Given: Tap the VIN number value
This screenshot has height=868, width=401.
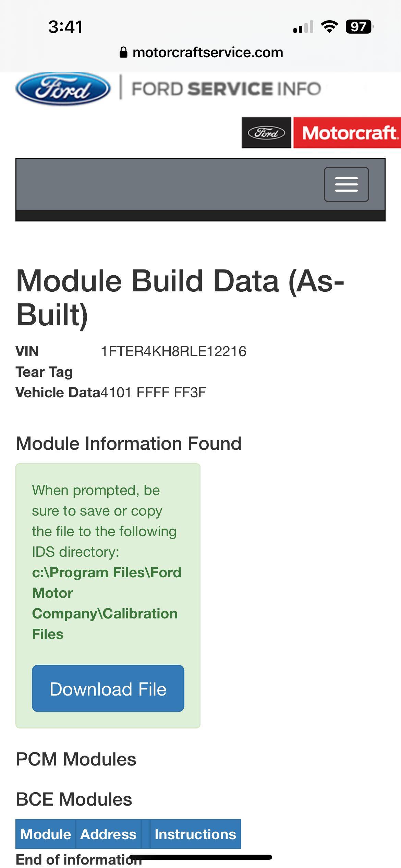Looking at the screenshot, I should (173, 351).
